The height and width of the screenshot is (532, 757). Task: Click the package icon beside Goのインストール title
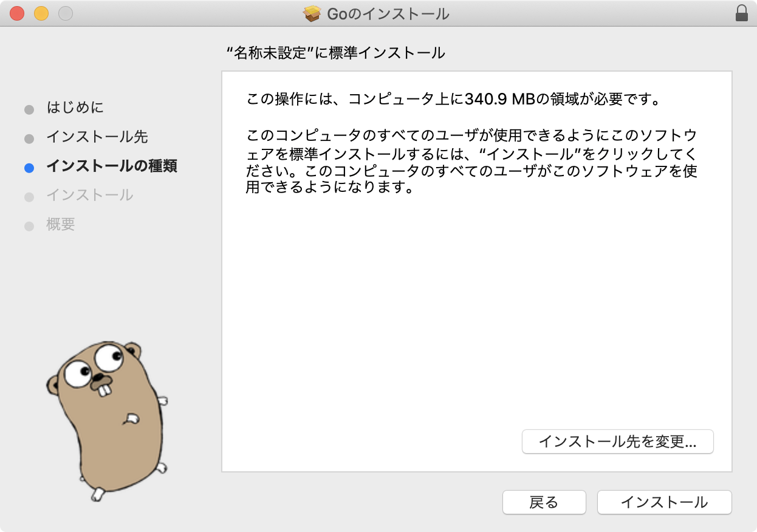[x=312, y=13]
